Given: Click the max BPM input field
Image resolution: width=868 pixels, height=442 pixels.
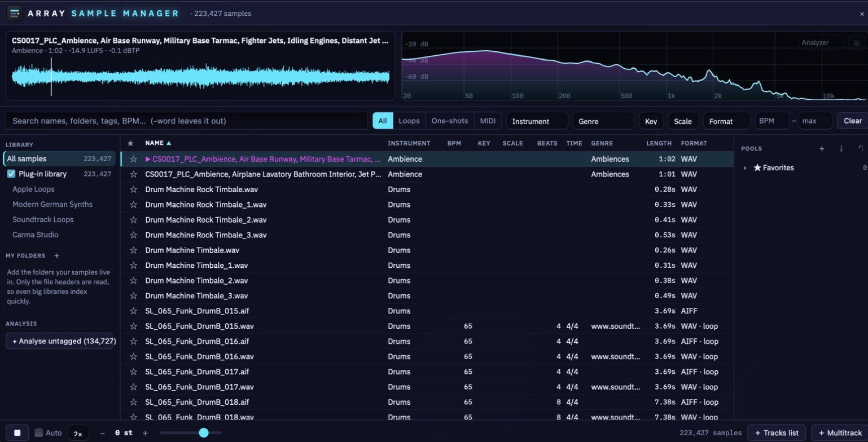Looking at the screenshot, I should 816,121.
